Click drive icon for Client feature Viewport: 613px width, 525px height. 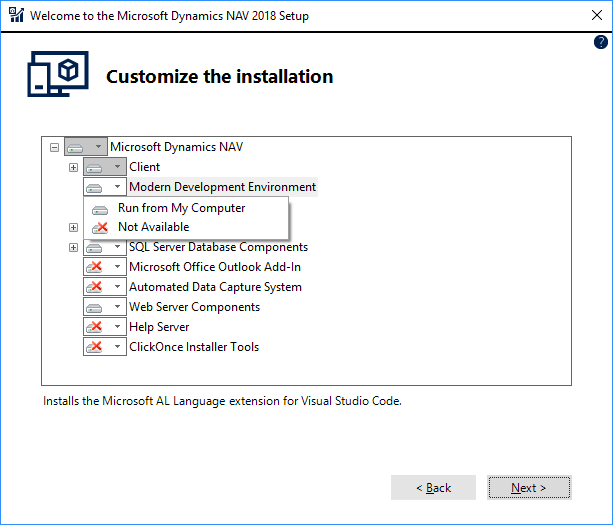click(94, 168)
